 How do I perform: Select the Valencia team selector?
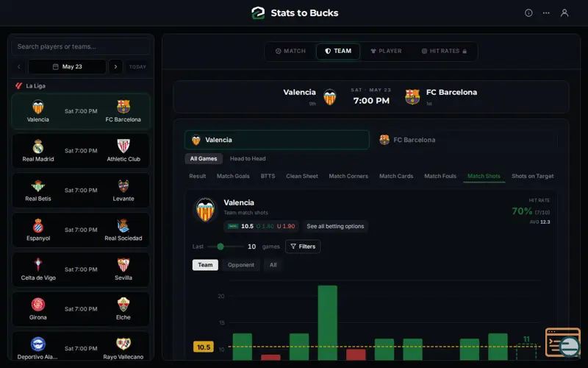[x=277, y=140]
